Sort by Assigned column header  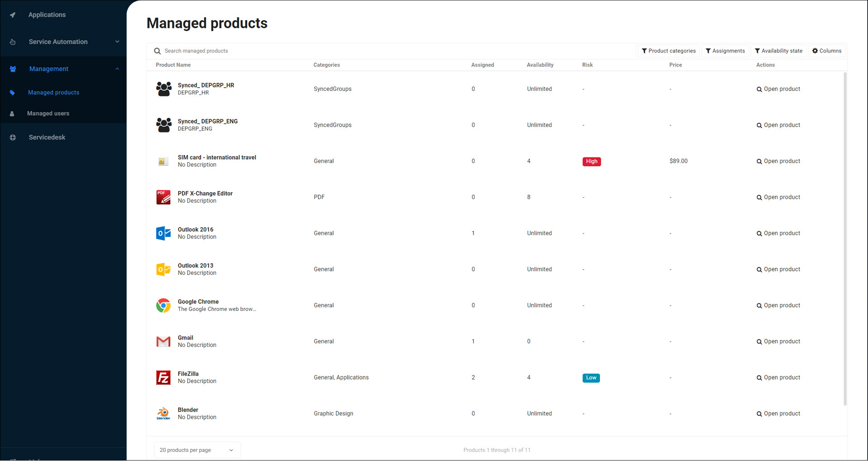[x=482, y=65]
